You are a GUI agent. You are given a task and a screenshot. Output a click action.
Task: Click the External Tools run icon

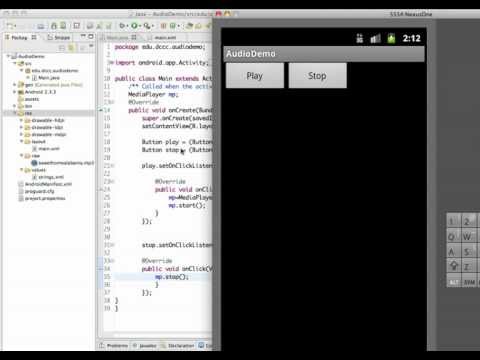click(147, 26)
